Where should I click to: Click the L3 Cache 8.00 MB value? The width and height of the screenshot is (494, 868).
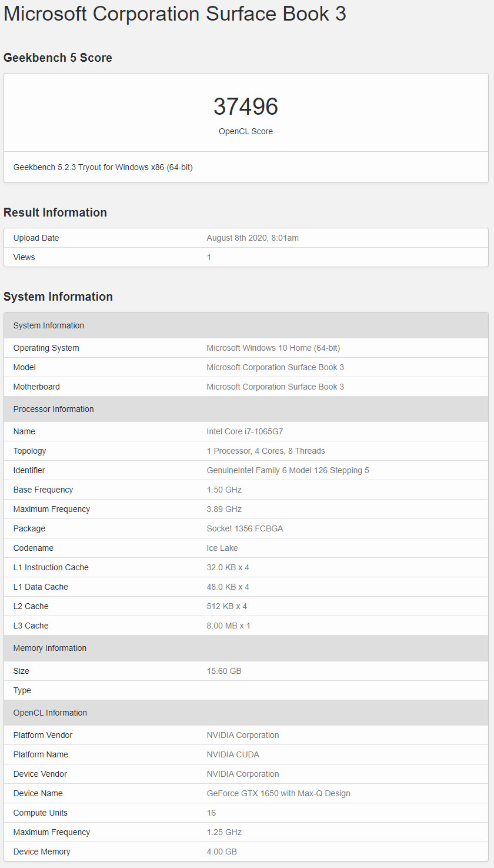click(x=229, y=626)
